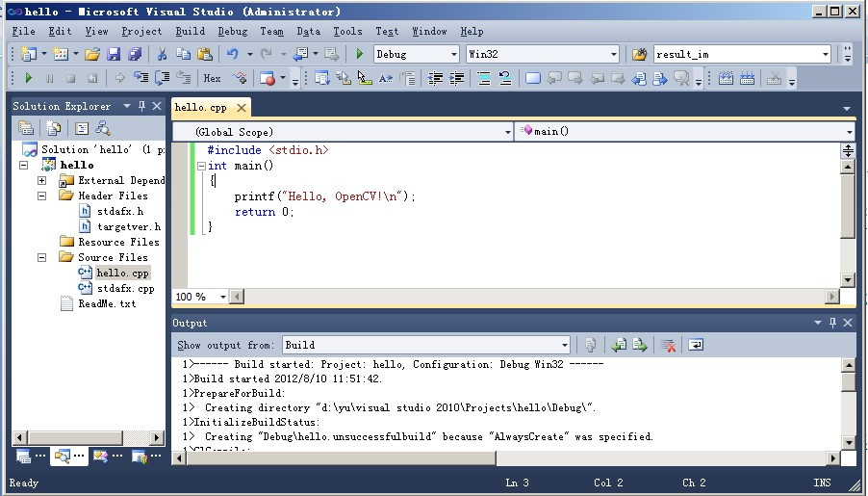Click the Breakpoints window icon
The image size is (868, 496).
(x=268, y=78)
